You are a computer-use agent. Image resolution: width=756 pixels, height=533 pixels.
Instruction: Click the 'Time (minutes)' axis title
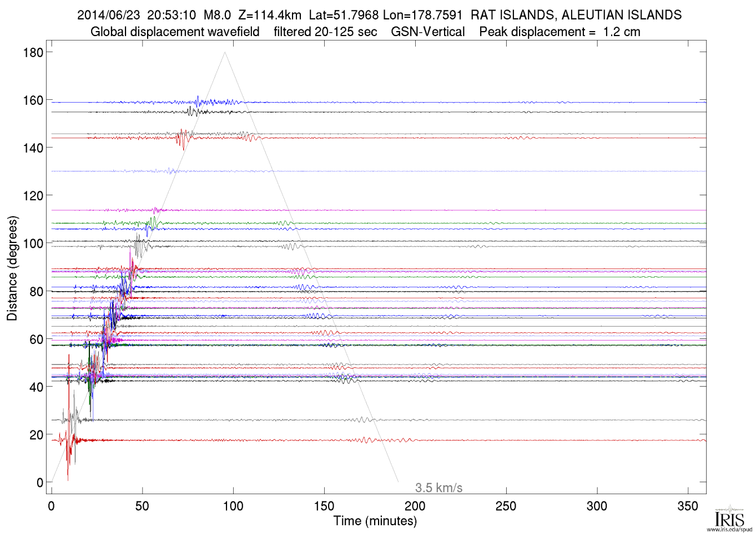375,521
